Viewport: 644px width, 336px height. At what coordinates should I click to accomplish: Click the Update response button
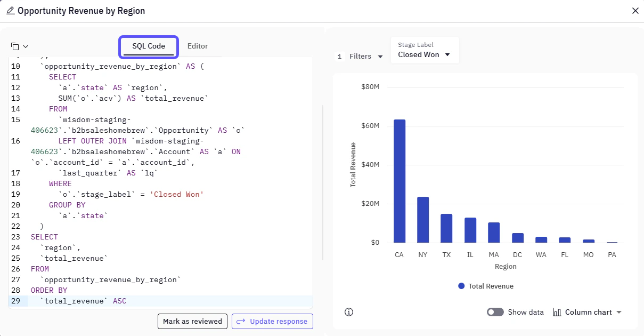(x=272, y=321)
